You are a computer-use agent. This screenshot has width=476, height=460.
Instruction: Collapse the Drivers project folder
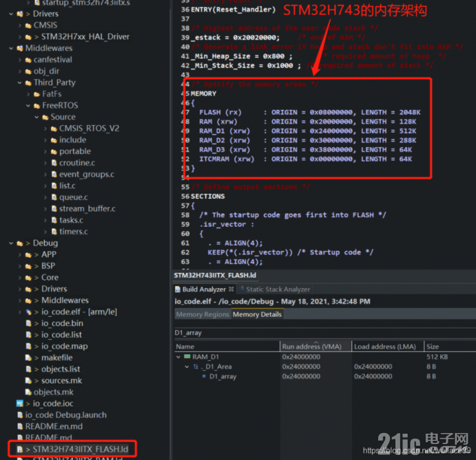point(12,14)
